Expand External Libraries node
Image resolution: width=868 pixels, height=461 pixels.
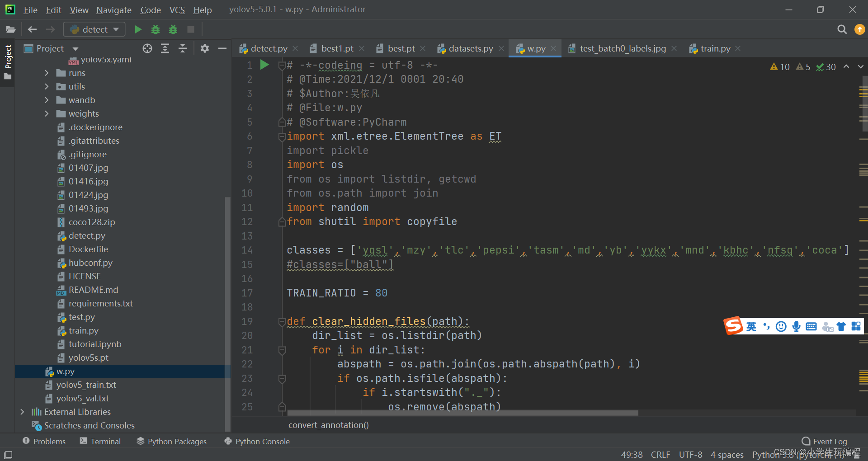pyautogui.click(x=22, y=412)
